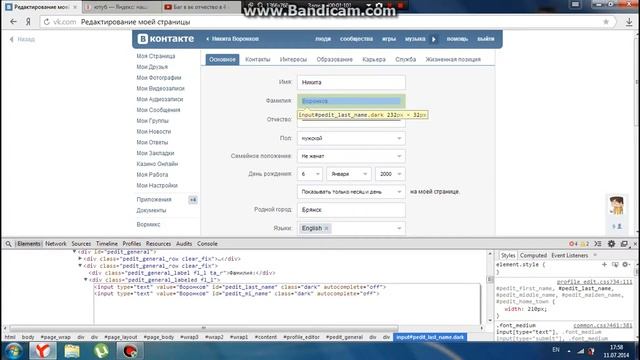Click the avatar thumbnail at right edge
Image resolution: width=640 pixels, height=360 pixels.
pos(616,205)
